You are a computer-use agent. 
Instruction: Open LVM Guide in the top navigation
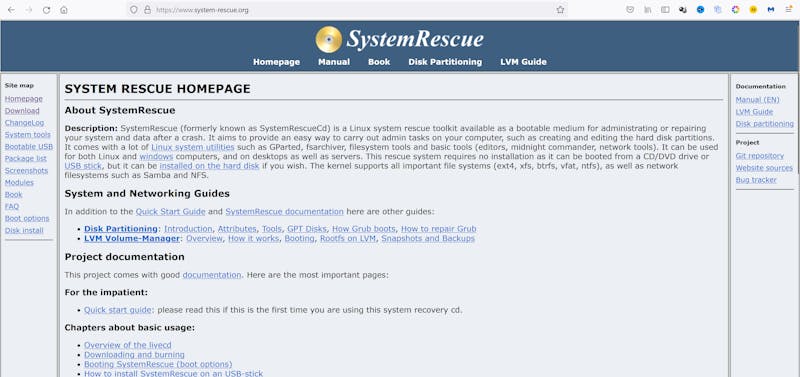523,62
